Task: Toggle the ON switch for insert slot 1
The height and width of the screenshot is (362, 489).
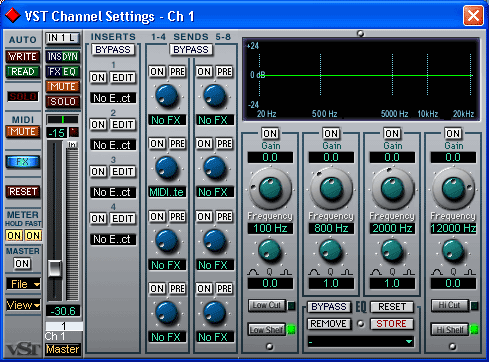Action: 98,78
